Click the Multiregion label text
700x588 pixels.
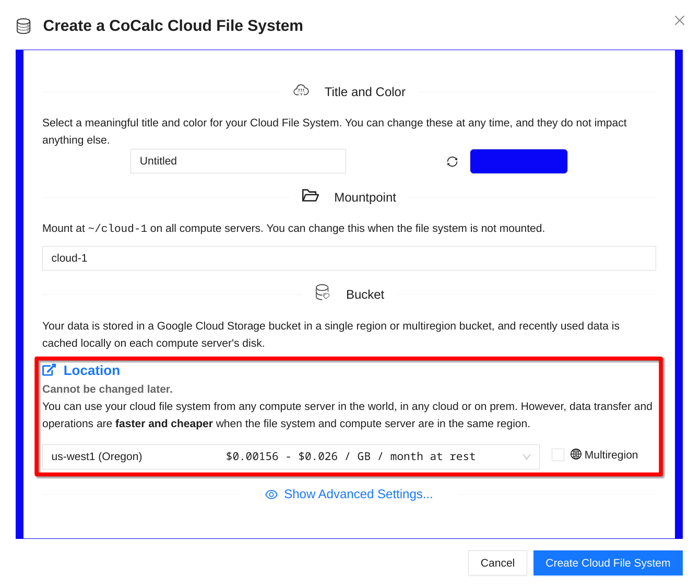click(611, 455)
